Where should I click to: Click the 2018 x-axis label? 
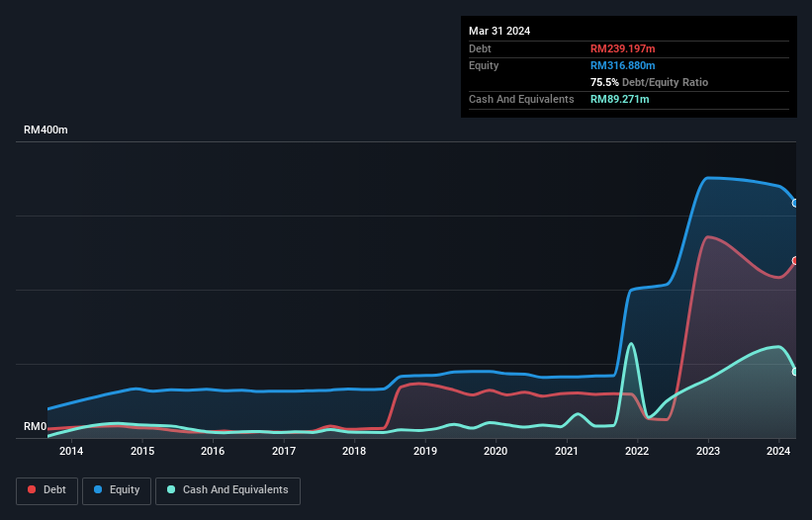(354, 451)
